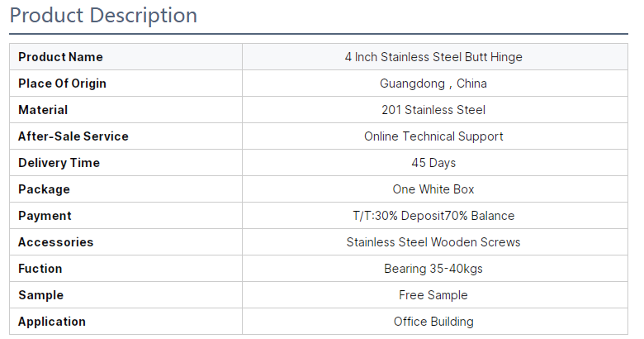Click the Product Description heading
This screenshot has width=644, height=339.
(x=103, y=16)
